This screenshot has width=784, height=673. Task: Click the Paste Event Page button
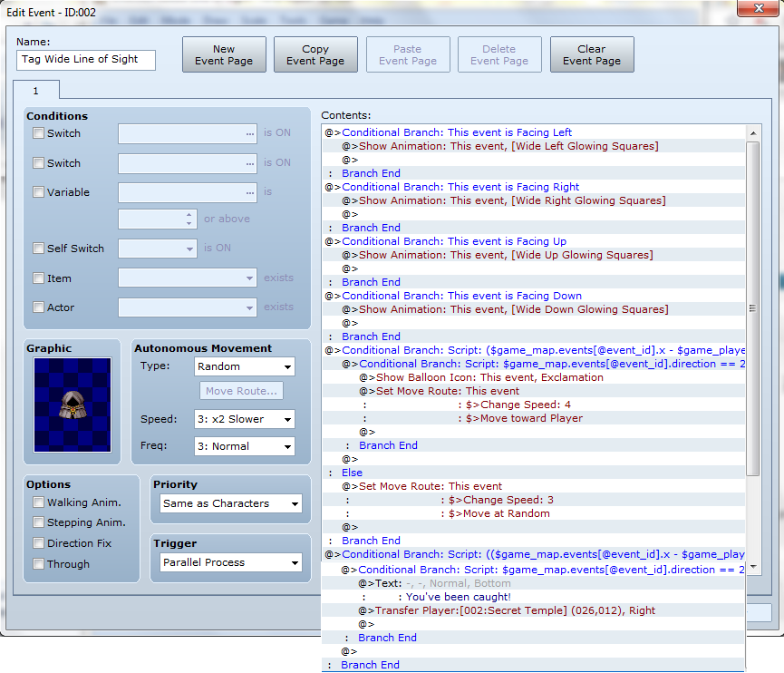408,54
